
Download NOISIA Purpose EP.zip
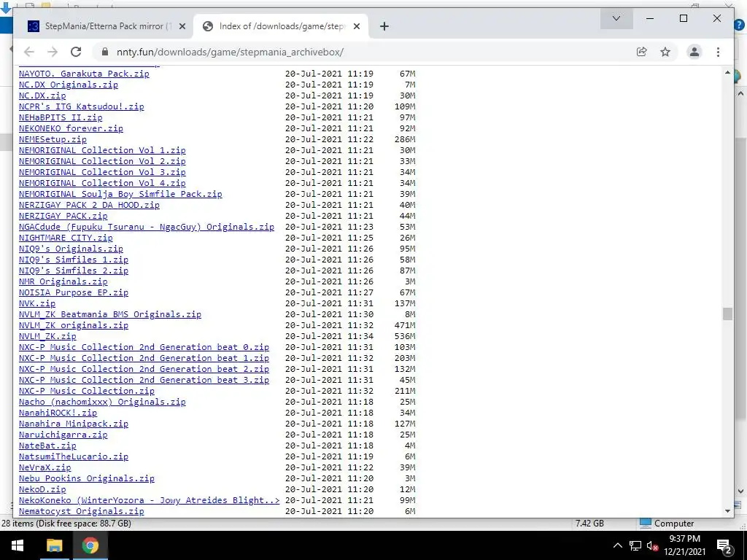coord(74,293)
